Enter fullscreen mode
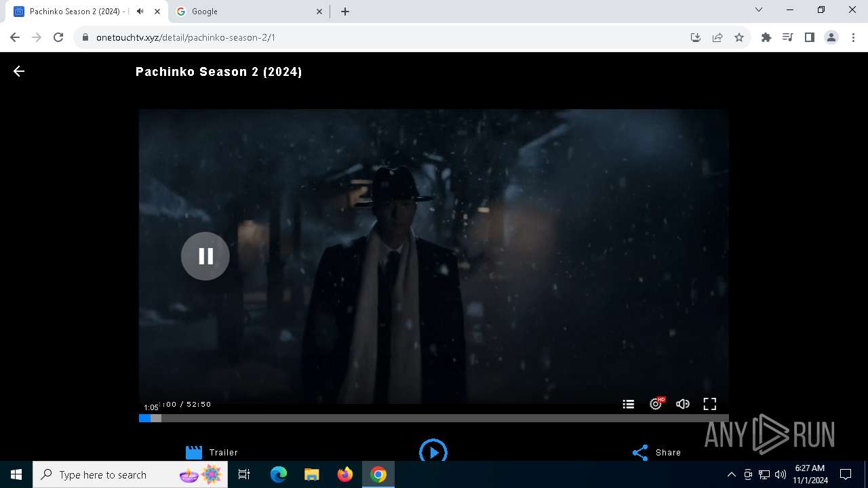The width and height of the screenshot is (868, 488). (x=710, y=404)
